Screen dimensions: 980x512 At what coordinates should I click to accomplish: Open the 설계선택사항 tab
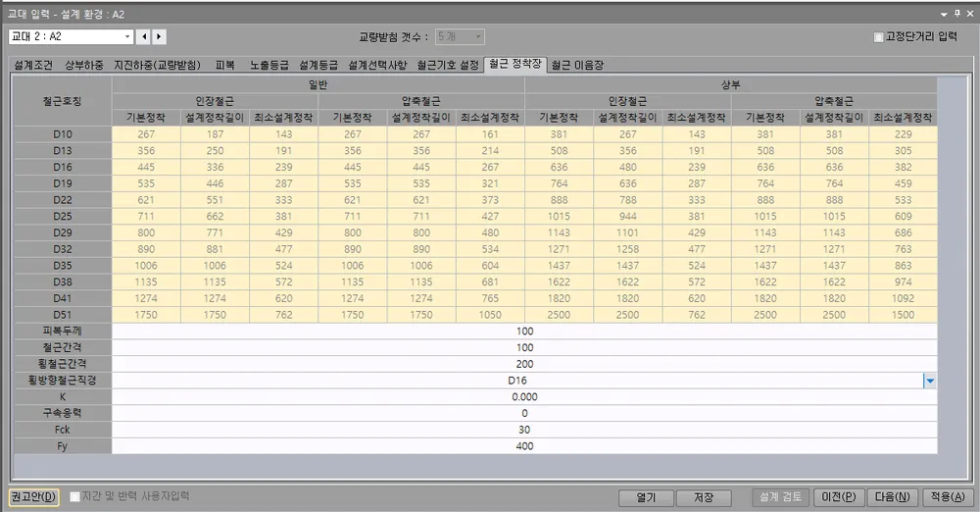click(377, 65)
